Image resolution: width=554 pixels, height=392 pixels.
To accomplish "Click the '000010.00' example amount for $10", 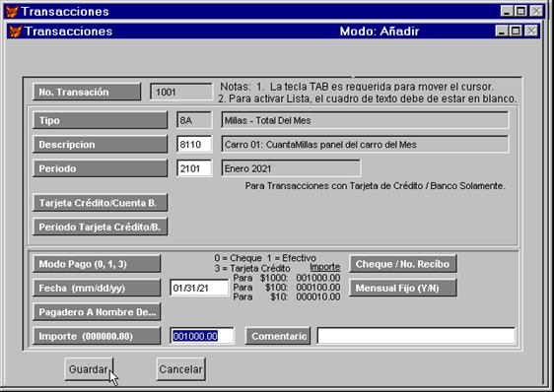I will [318, 296].
